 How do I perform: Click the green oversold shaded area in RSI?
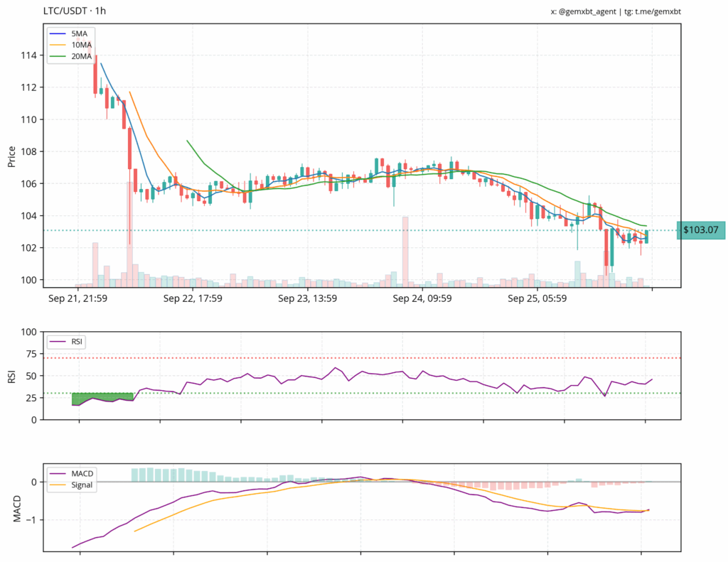[102, 399]
